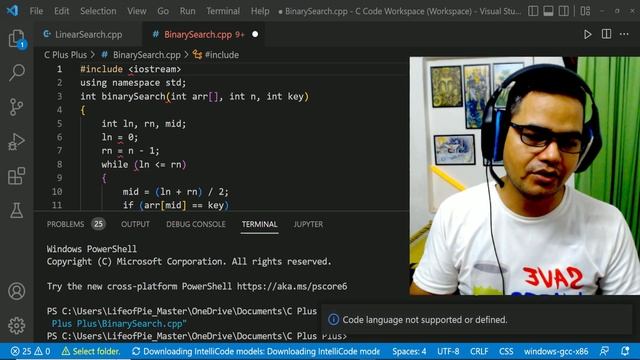The height and width of the screenshot is (360, 640).
Task: Run the code with play button
Action: [x=587, y=34]
